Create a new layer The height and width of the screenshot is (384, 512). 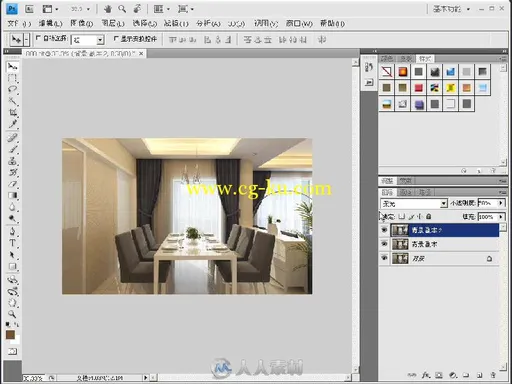479,375
